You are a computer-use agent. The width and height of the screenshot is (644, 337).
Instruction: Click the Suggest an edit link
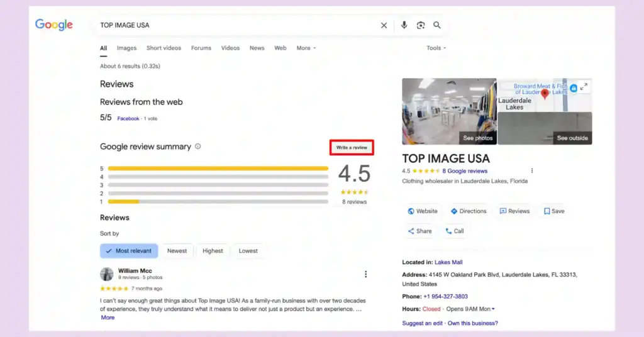point(422,323)
